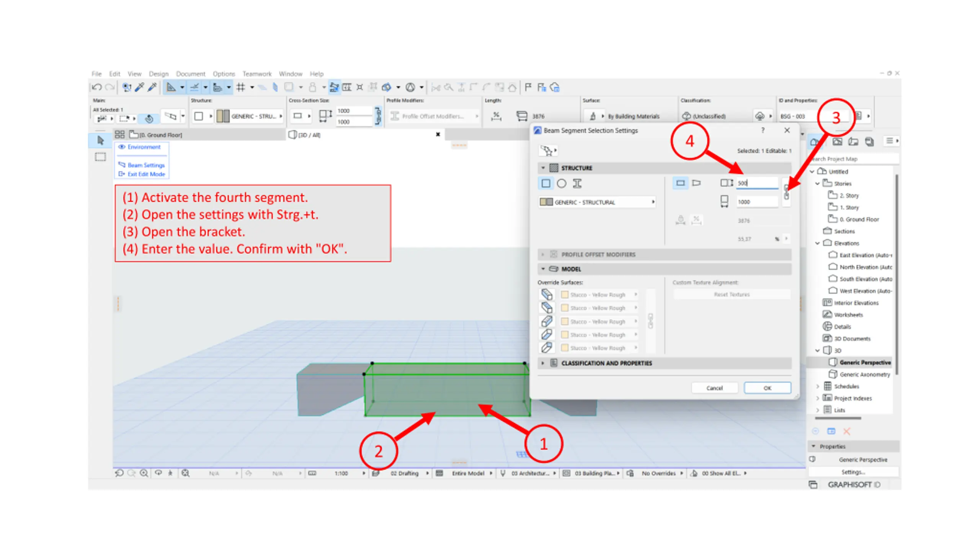Screen dimensions: 980x551
Task: Click the rotate edit-mode icon in info box
Action: 149,119
